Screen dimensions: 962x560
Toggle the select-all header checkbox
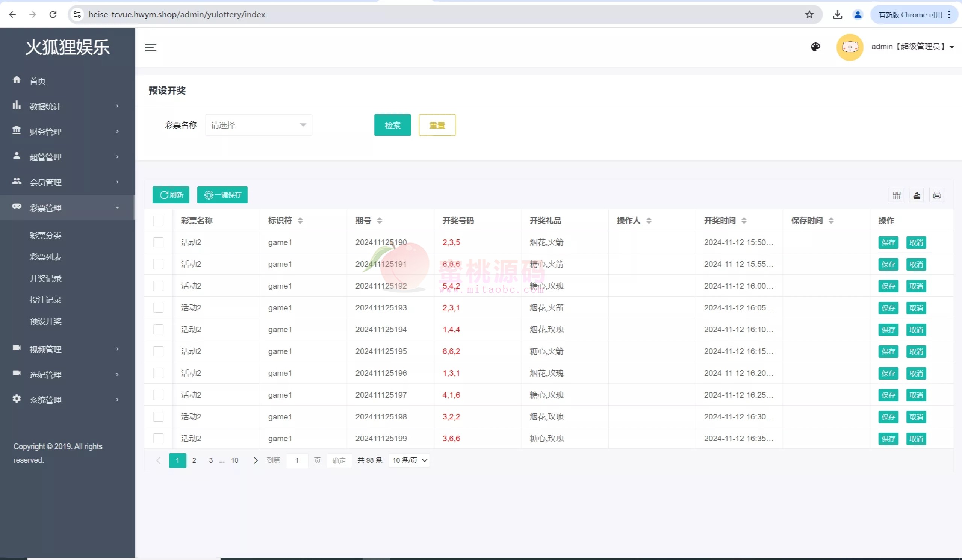[158, 221]
